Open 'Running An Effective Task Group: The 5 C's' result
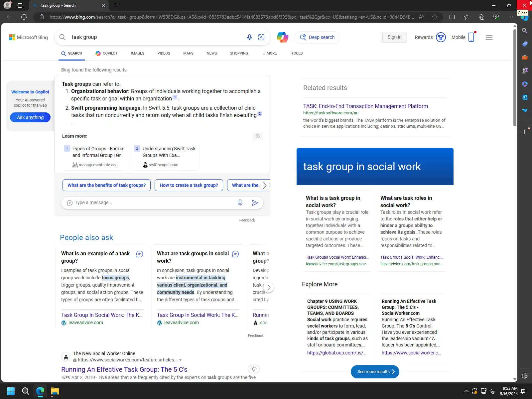The image size is (532, 399). [x=124, y=369]
